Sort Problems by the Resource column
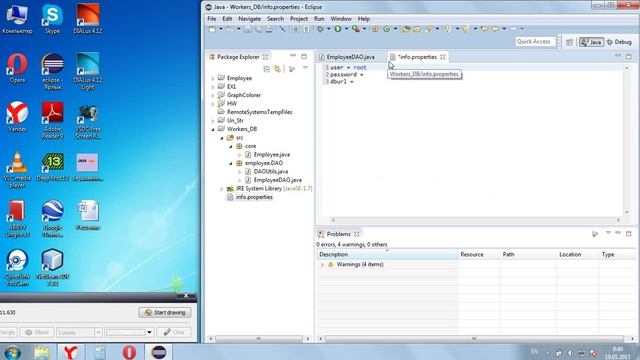The height and width of the screenshot is (360, 640). coord(479,254)
